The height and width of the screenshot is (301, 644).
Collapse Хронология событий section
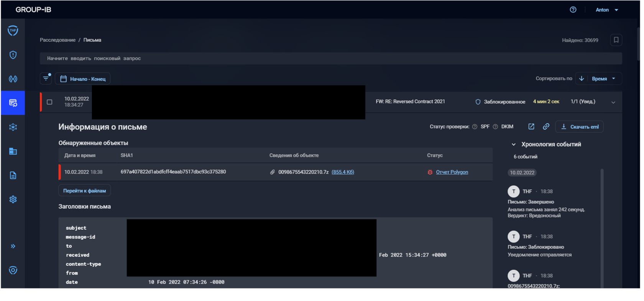tap(513, 144)
